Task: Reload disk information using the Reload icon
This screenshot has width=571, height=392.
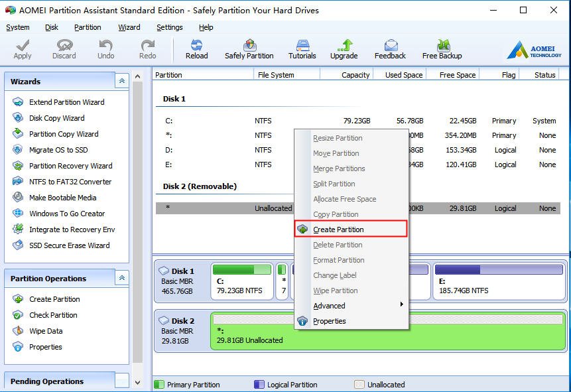Action: [196, 48]
